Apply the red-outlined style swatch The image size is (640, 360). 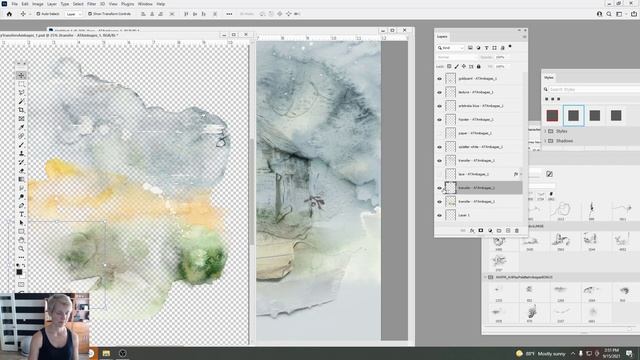(x=552, y=116)
